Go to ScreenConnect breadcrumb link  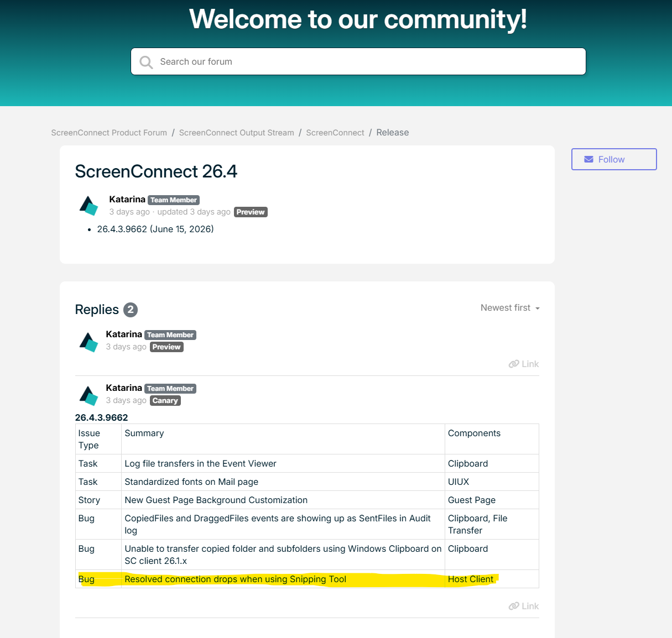(335, 133)
